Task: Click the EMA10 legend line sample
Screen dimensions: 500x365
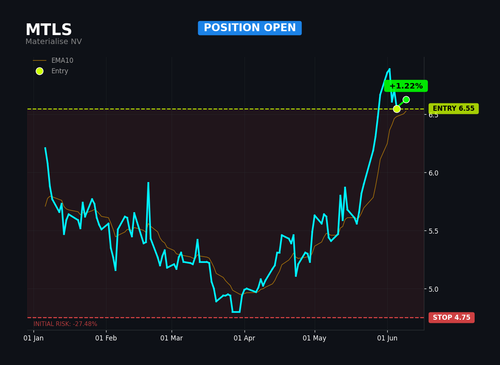Action: coord(40,61)
